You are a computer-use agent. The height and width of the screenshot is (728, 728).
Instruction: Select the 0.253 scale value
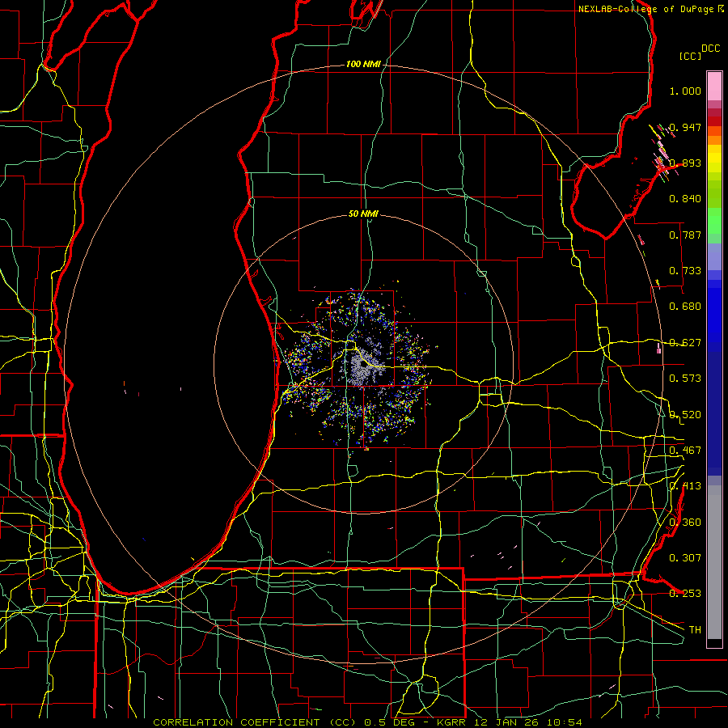coord(685,594)
